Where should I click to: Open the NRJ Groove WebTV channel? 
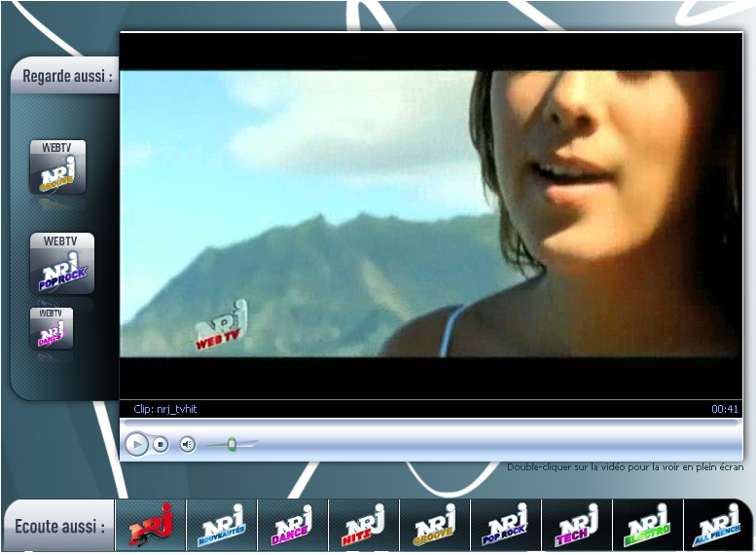57,166
